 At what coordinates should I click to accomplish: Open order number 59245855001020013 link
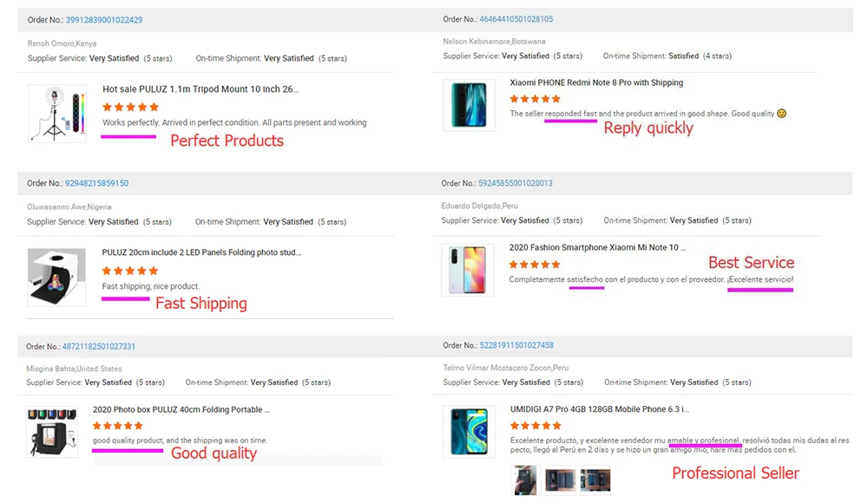tap(515, 184)
